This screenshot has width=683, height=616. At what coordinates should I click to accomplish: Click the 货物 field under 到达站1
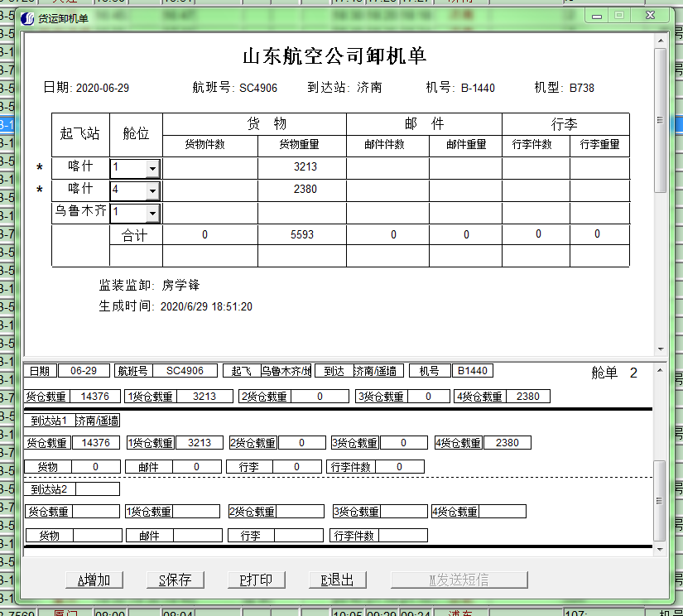96,467
